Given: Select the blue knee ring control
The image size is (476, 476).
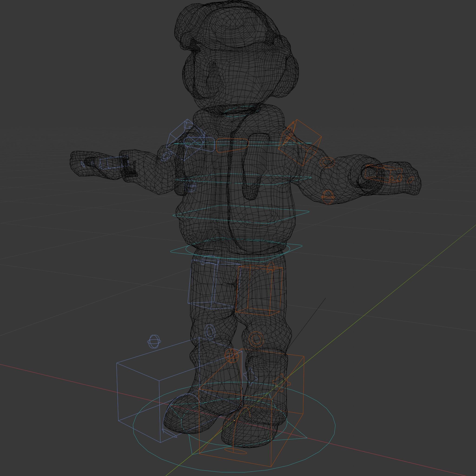Looking at the screenshot, I should click(x=210, y=332).
